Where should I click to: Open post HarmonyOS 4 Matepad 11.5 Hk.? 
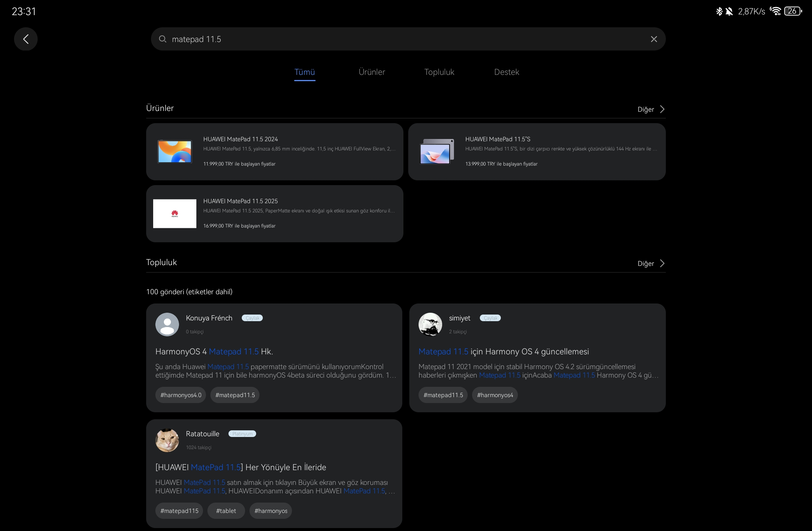[214, 351]
